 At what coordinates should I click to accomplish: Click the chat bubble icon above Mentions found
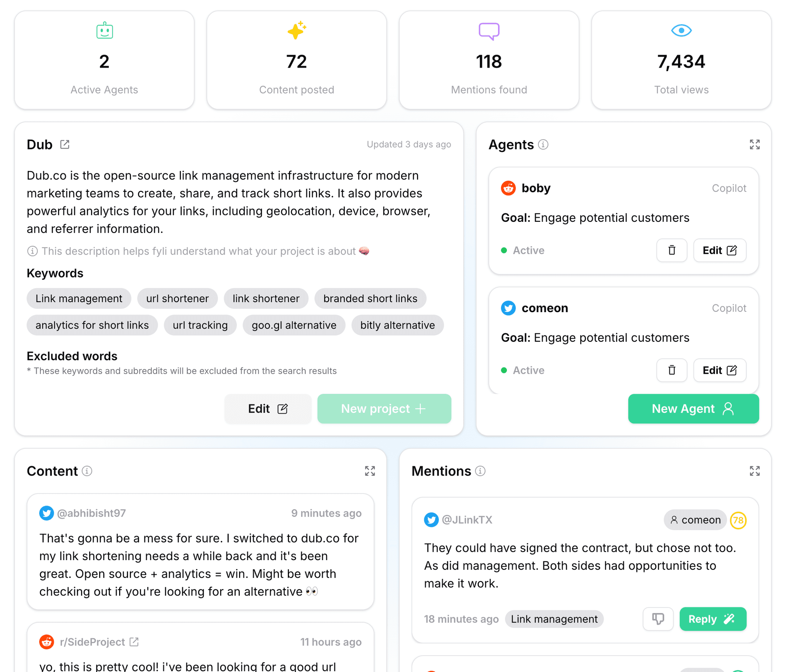pyautogui.click(x=489, y=30)
